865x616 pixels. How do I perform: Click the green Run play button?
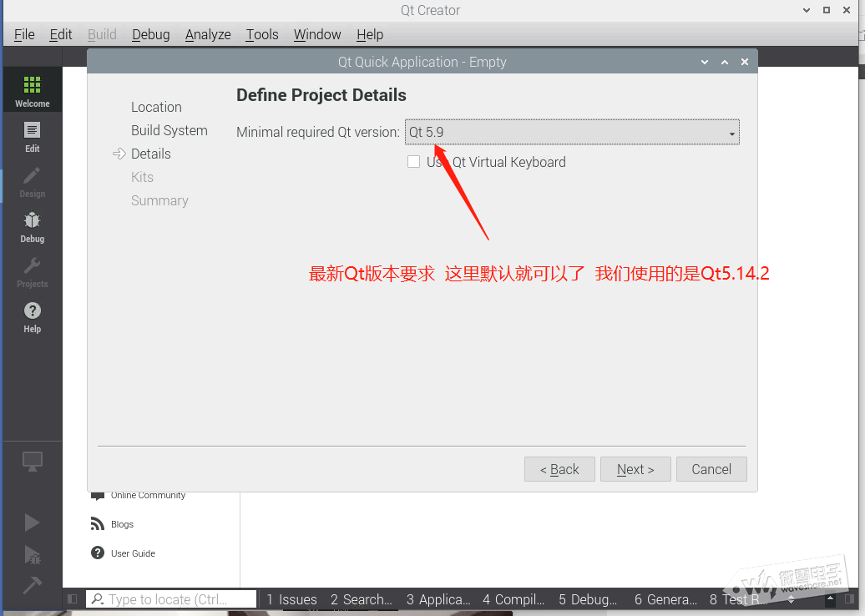[32, 523]
